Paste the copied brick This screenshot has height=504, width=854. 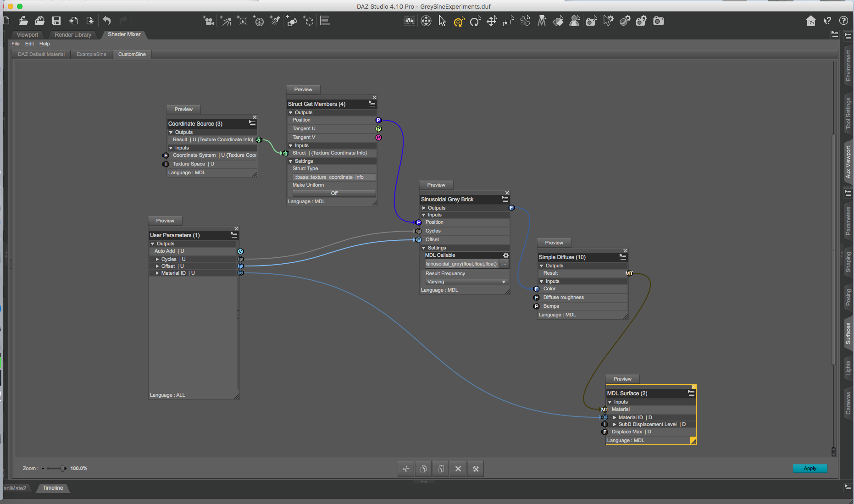(441, 469)
